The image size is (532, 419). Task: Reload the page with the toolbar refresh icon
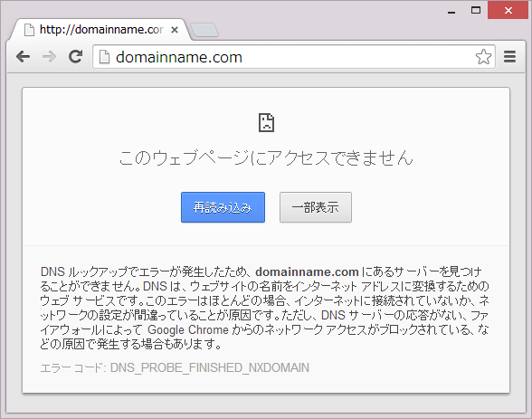75,57
